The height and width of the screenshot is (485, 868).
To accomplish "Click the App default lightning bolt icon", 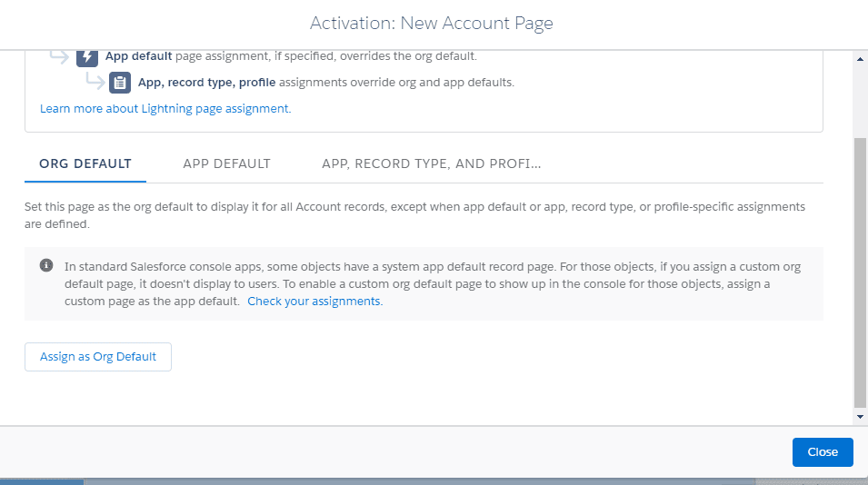I will coord(87,57).
